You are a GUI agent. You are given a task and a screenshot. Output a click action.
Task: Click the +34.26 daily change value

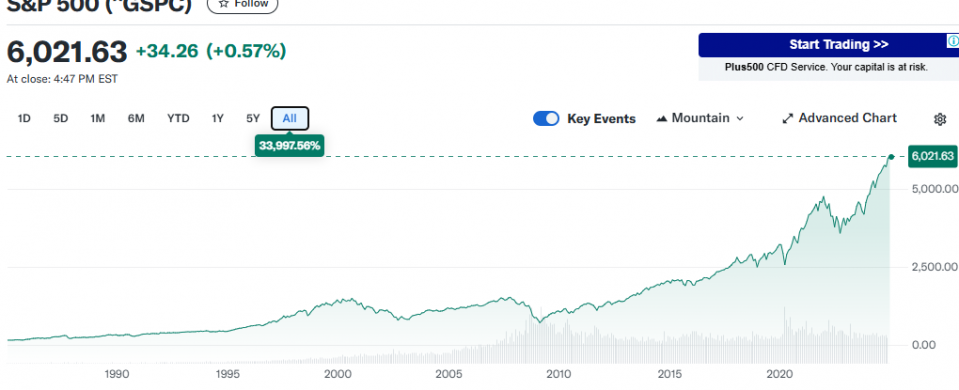tap(167, 51)
